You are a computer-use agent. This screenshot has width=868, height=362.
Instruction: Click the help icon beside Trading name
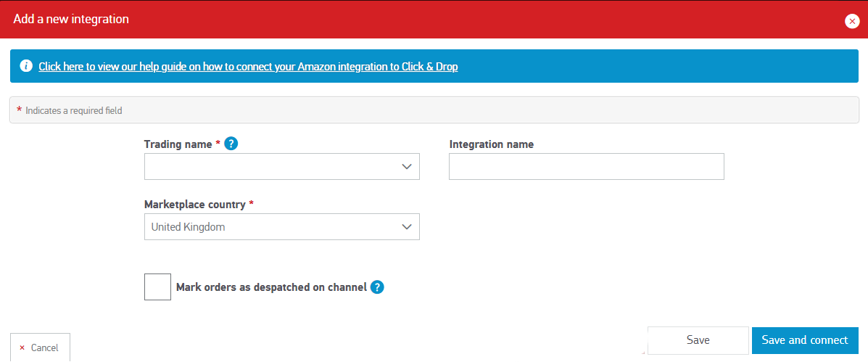point(231,144)
